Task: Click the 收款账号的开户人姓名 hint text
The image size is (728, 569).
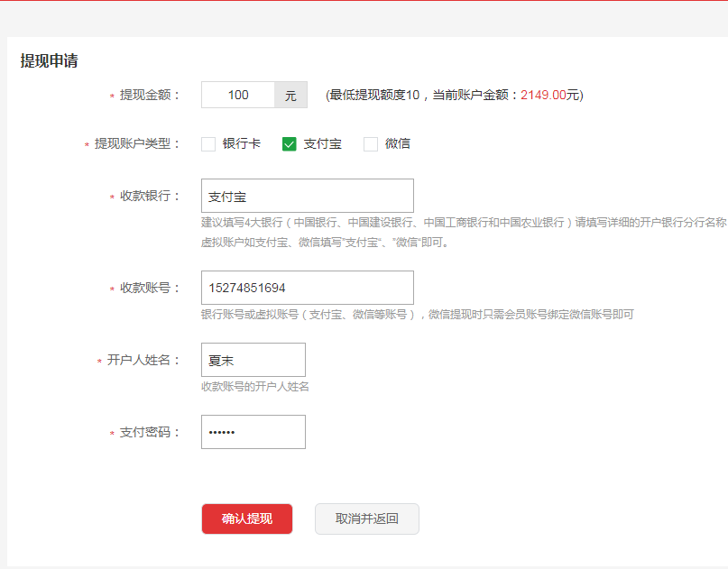Action: 255,387
